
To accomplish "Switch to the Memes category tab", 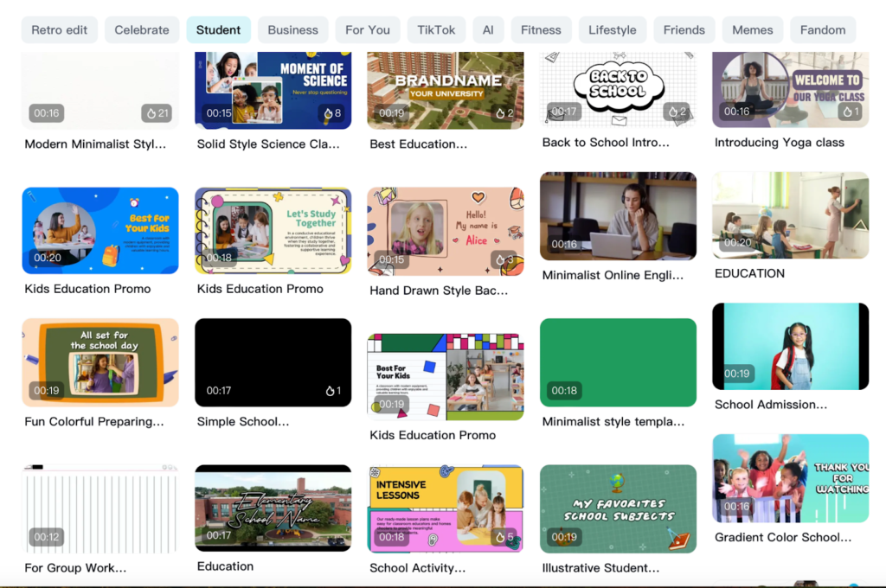I will pos(752,30).
